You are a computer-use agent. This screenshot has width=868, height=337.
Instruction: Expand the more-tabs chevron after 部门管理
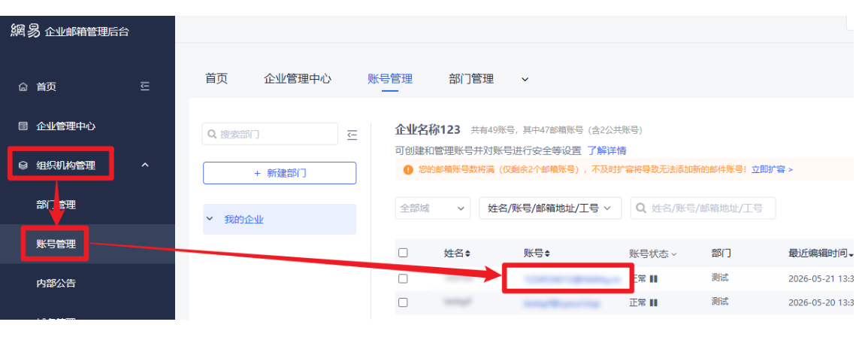tap(525, 79)
